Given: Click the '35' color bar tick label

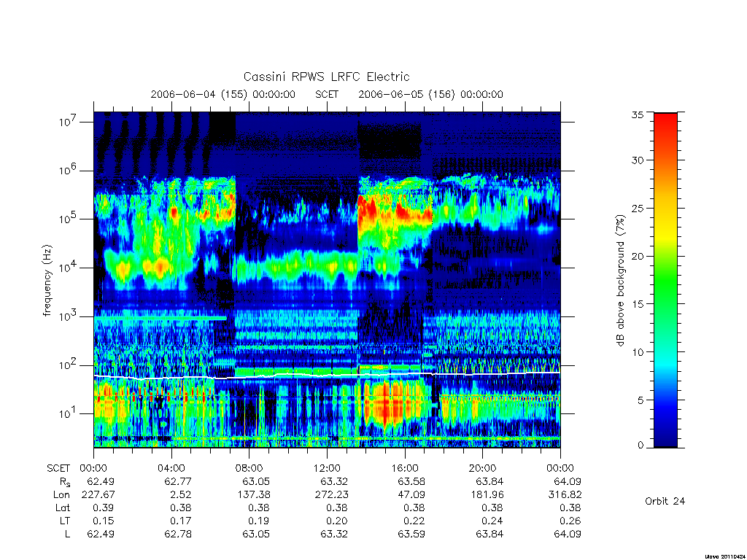Looking at the screenshot, I should coord(637,114).
